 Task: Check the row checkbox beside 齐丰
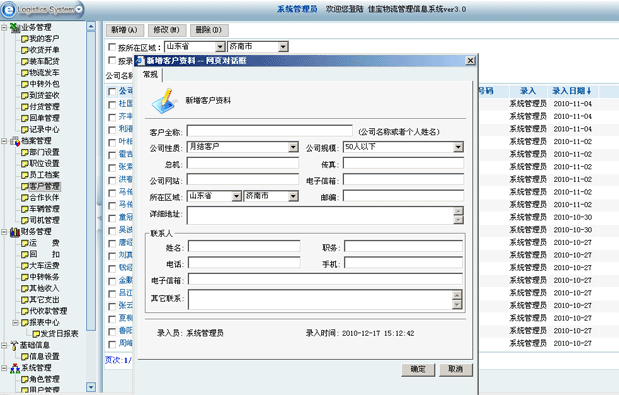(112, 117)
